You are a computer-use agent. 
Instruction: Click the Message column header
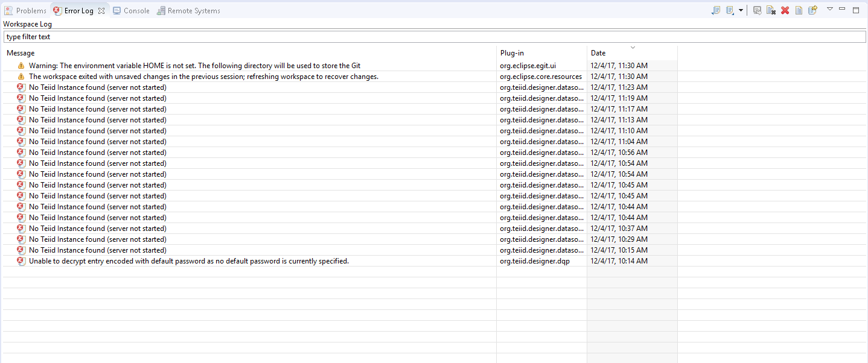tap(21, 53)
